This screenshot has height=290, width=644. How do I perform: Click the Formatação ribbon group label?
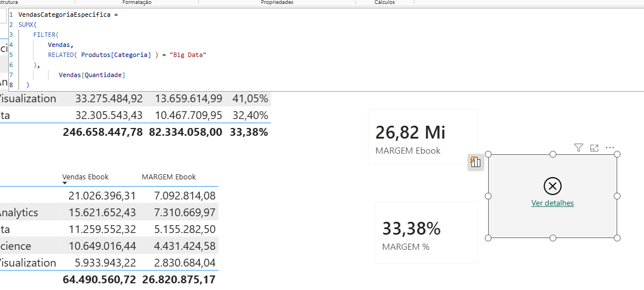click(137, 2)
